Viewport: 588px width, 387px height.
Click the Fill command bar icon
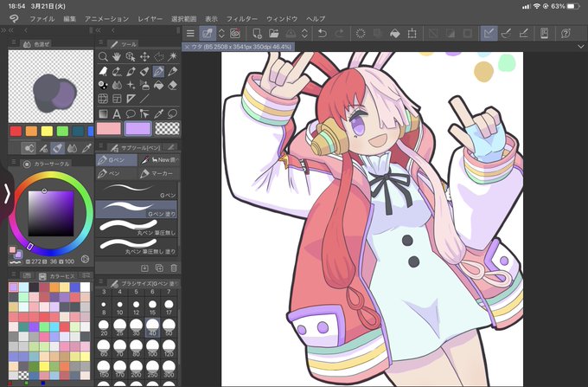click(394, 34)
